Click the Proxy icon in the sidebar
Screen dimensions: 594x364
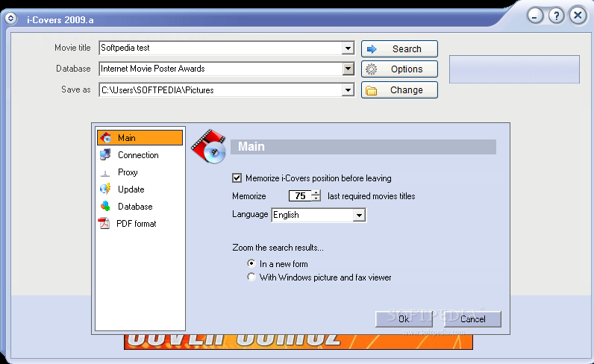tap(105, 173)
